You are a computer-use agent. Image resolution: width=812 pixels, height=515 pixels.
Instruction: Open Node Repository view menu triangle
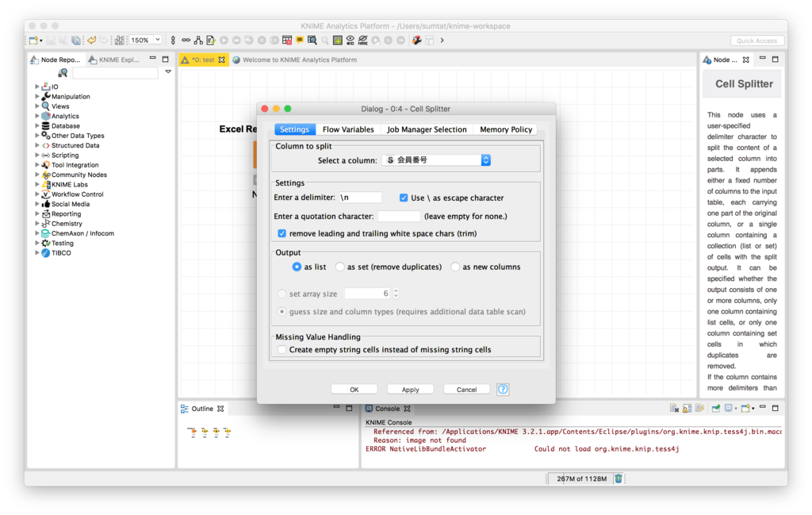click(x=168, y=72)
